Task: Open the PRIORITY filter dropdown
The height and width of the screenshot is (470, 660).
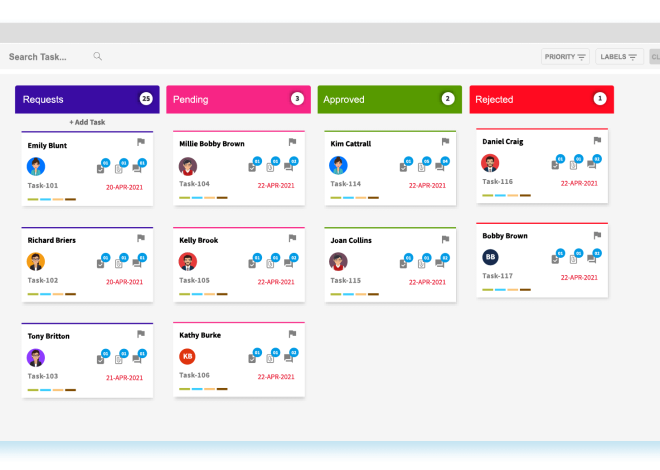Action: point(565,57)
